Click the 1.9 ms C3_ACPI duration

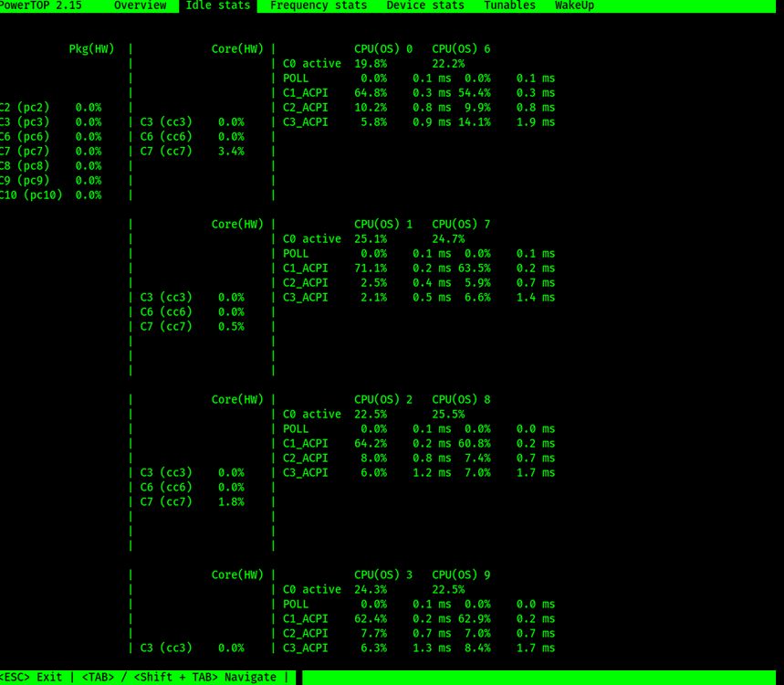coord(536,122)
